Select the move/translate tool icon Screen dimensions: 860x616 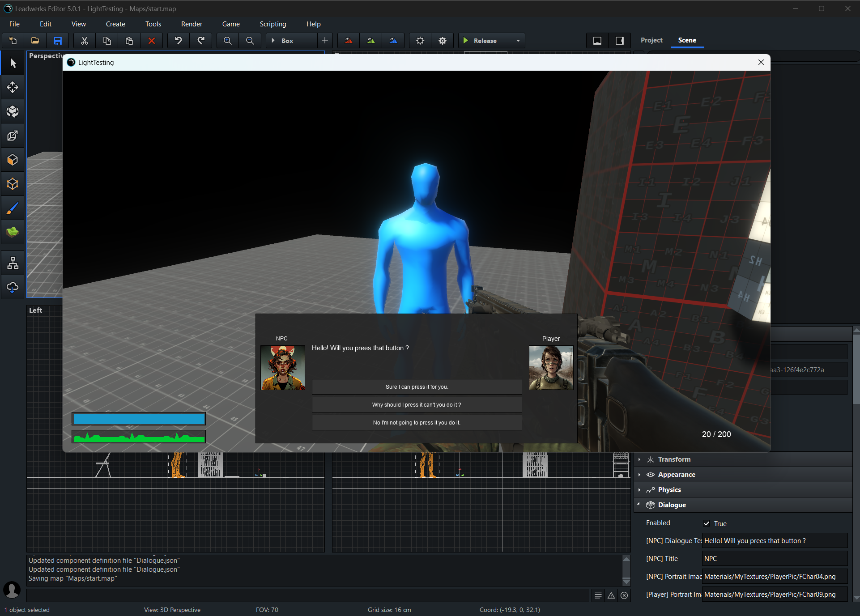click(x=13, y=87)
